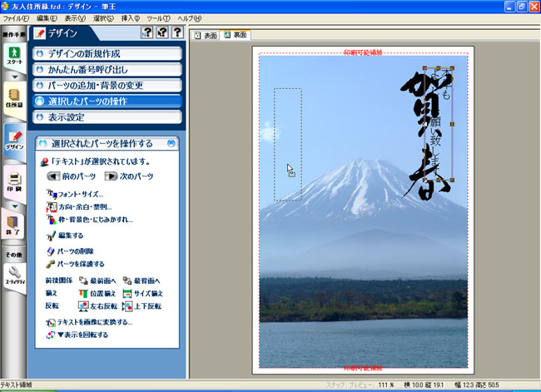Image resolution: width=541 pixels, height=392 pixels.
Task: Collapse the 選択されたパーツを操作する panel
Action: coord(171,143)
